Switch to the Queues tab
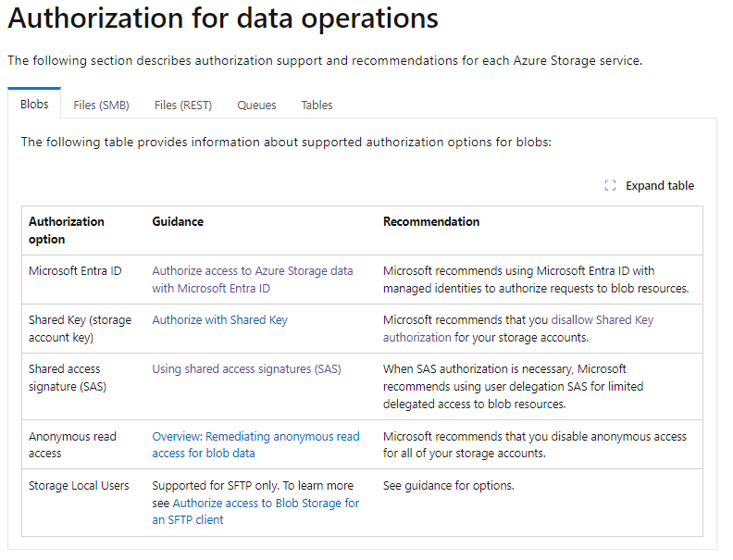The height and width of the screenshot is (560, 733). [256, 106]
